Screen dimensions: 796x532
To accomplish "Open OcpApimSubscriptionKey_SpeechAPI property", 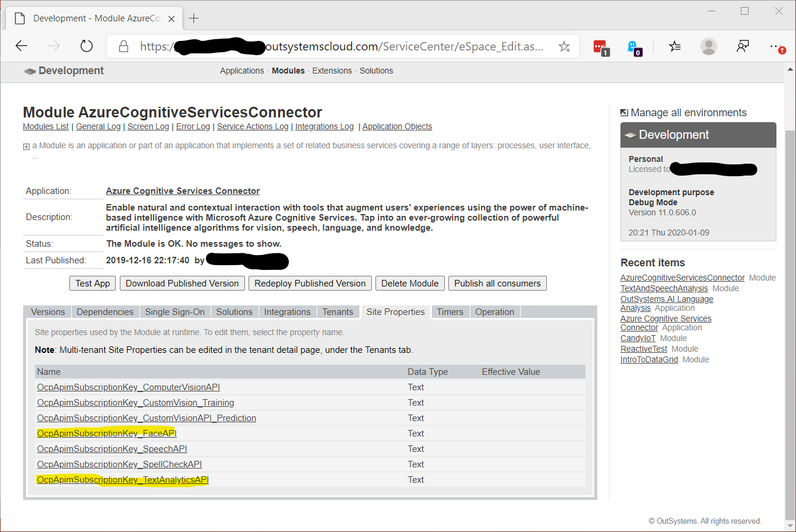I will point(112,449).
